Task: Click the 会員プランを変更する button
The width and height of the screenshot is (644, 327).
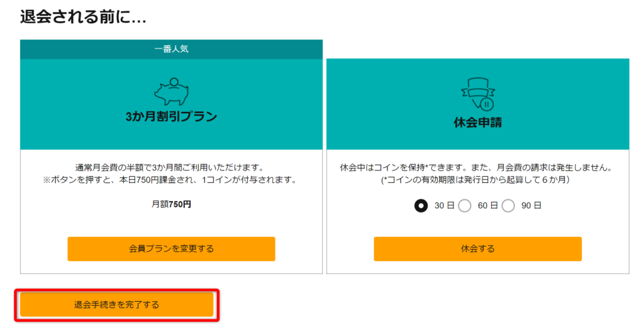Action: coord(171,249)
